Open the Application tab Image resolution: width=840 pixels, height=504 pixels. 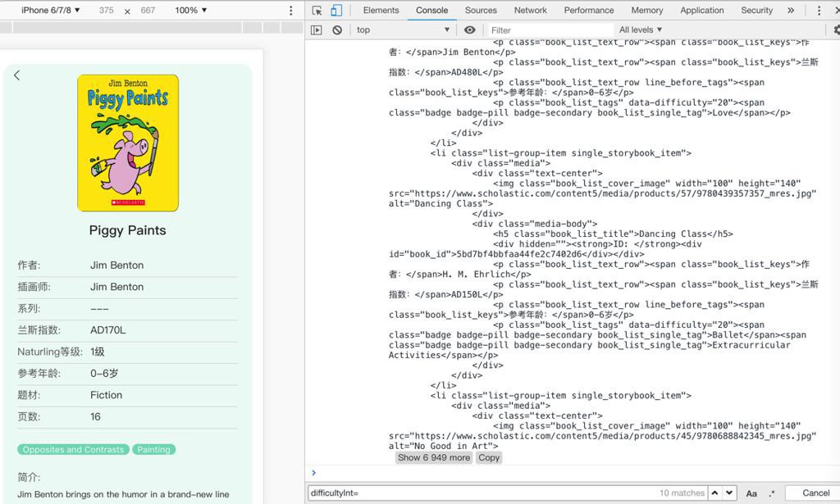702,10
